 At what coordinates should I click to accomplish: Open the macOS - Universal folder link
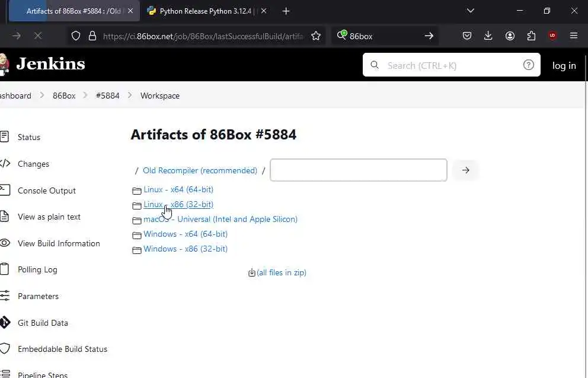(x=220, y=219)
